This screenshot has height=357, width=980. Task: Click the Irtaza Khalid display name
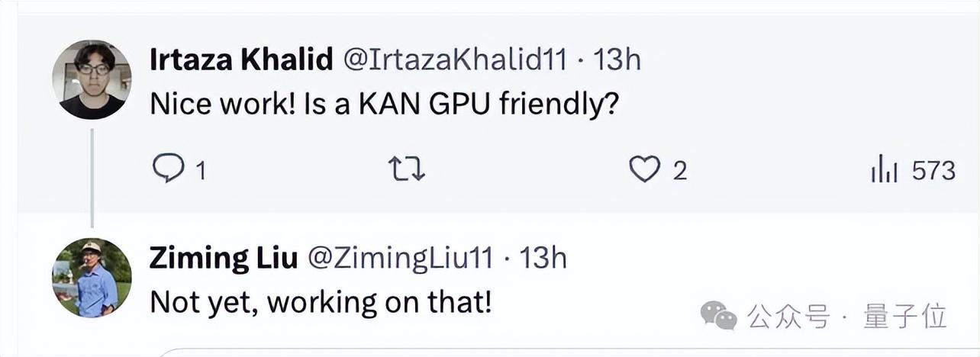coord(241,60)
